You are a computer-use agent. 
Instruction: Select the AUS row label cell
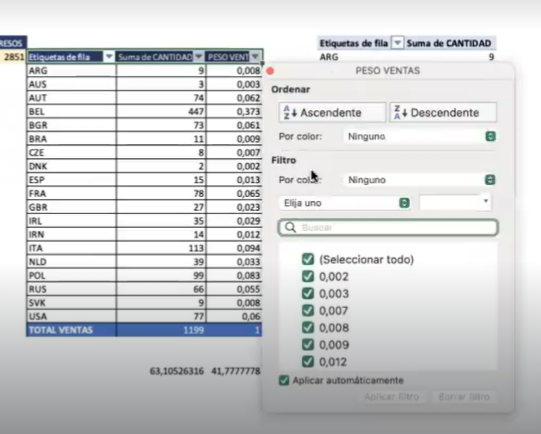tap(71, 84)
